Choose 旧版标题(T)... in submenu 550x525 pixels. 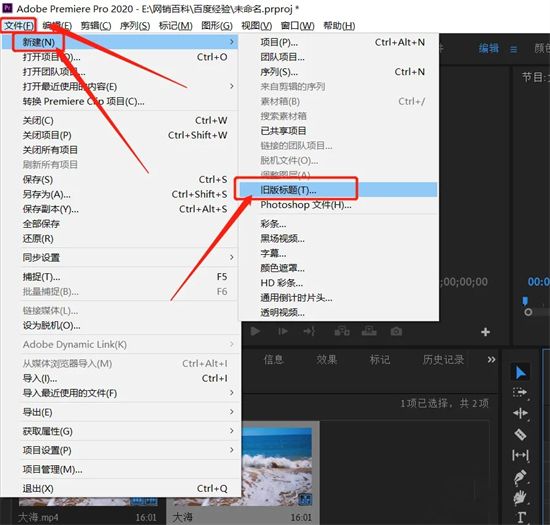(x=338, y=190)
